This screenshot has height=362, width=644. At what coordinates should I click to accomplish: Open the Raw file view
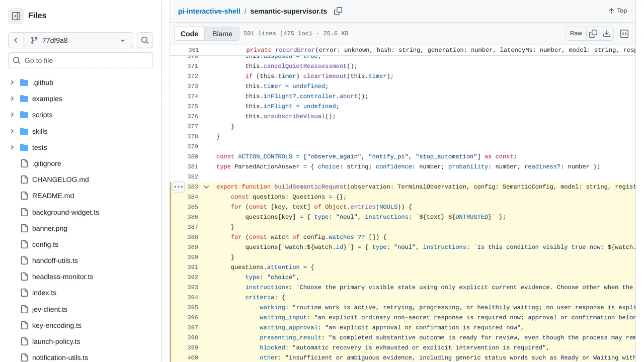tap(576, 34)
